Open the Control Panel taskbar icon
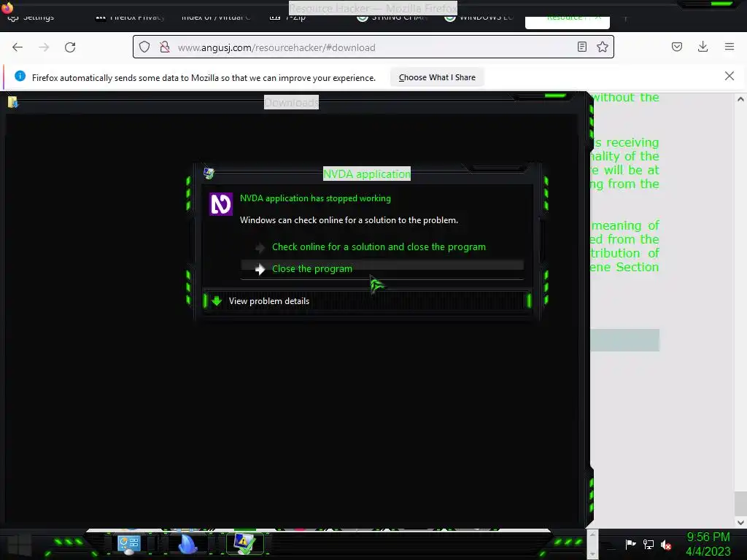Image resolution: width=747 pixels, height=560 pixels. [129, 544]
